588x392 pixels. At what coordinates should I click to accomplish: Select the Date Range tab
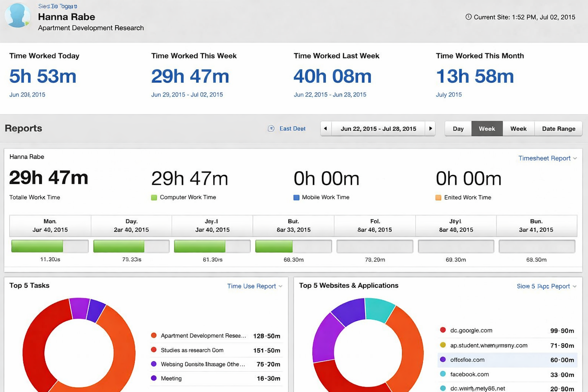click(559, 129)
